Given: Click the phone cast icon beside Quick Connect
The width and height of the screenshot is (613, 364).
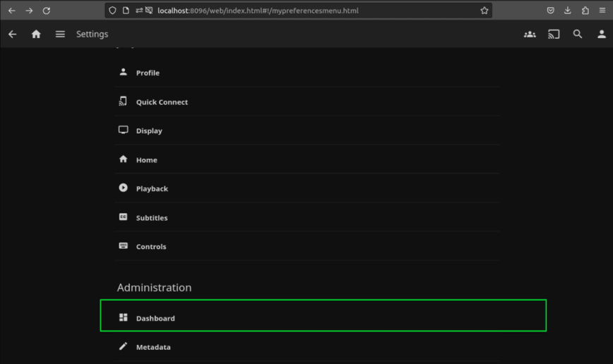Looking at the screenshot, I should [x=123, y=101].
